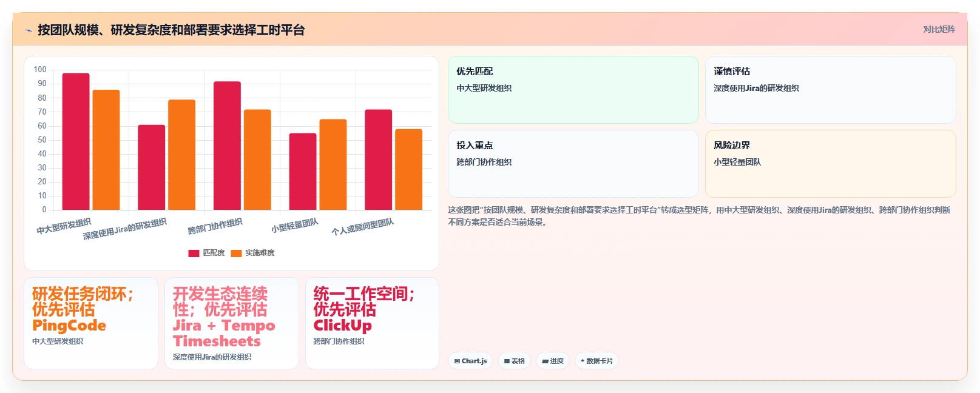The width and height of the screenshot is (980, 393).
Task: Open the 优先匹配 matrix card
Action: (573, 90)
